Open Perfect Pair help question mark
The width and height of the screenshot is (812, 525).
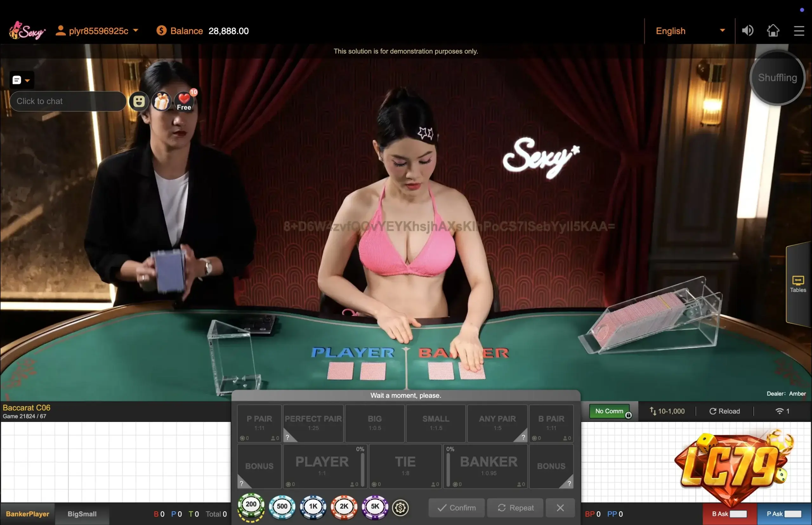[x=287, y=437]
